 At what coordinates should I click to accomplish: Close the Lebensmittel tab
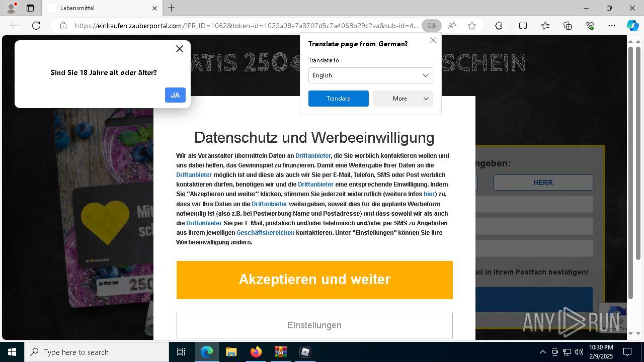154,8
